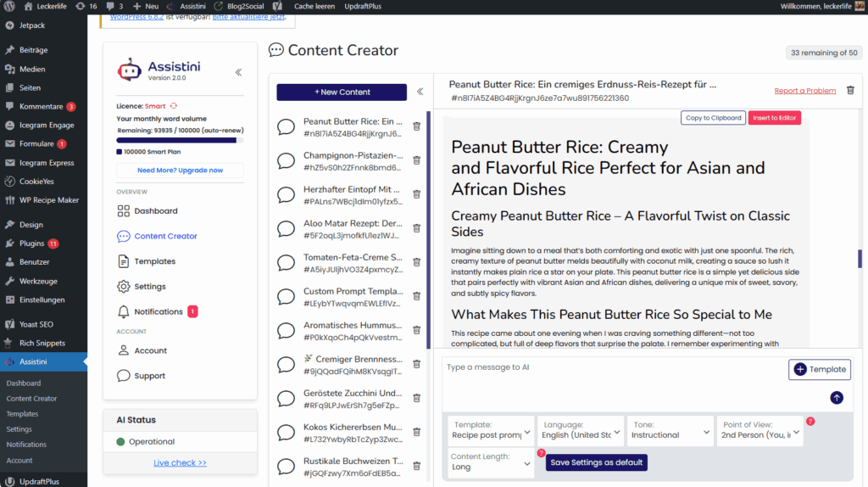Viewport: 868px width, 487px height.
Task: Open Content Creator in Assistini panel
Action: pyautogui.click(x=157, y=236)
